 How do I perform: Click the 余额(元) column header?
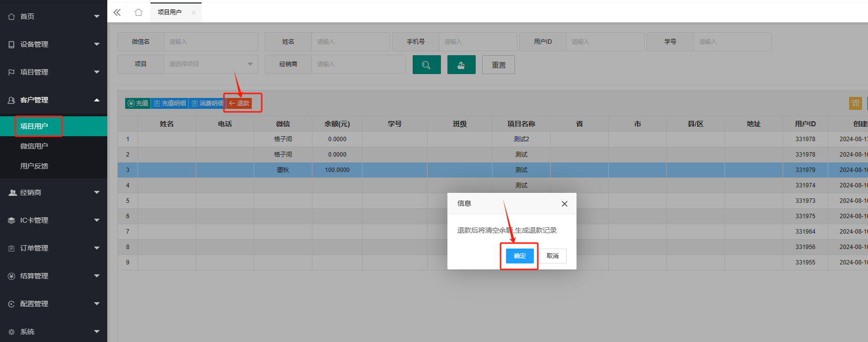point(337,124)
